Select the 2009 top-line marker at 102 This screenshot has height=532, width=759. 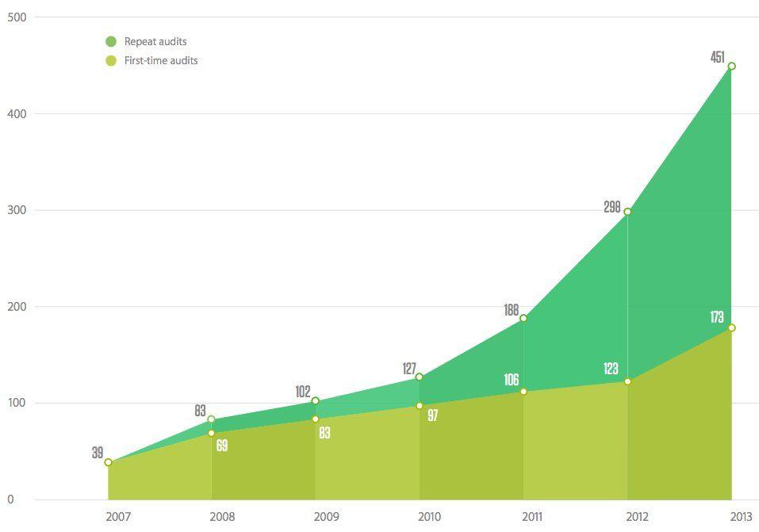tap(315, 401)
